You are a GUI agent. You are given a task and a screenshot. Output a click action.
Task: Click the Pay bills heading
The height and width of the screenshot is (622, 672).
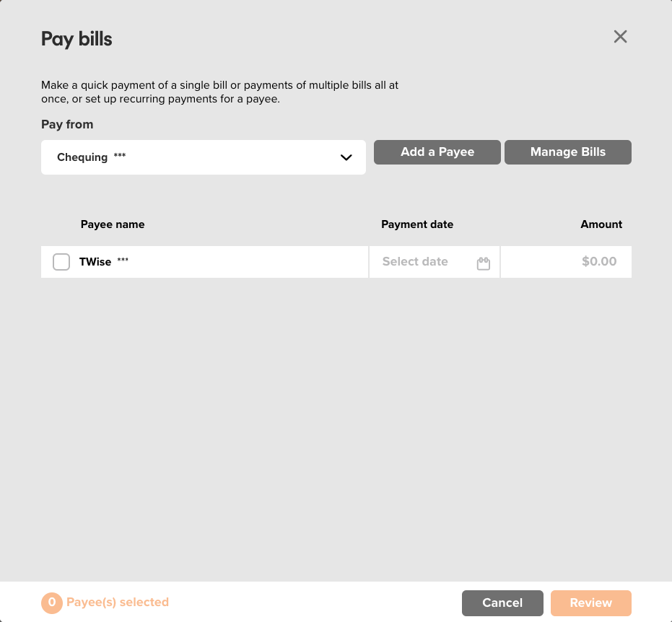[x=77, y=39]
